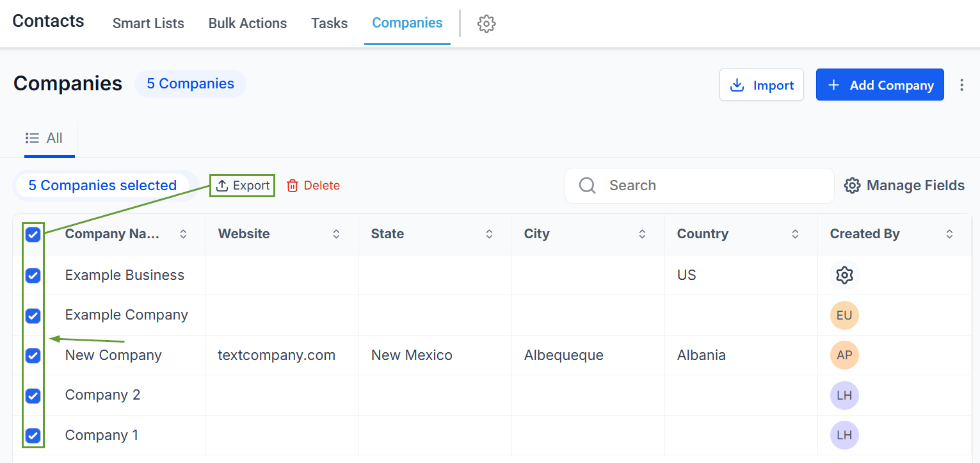Click the gear avatar for Example Business
The width and height of the screenshot is (980, 463).
coord(844,275)
